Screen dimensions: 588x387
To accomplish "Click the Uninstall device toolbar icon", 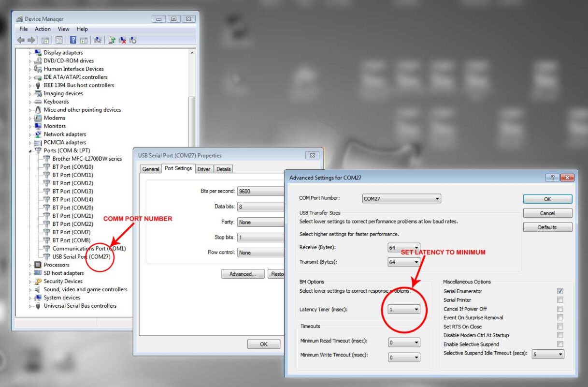I will 122,40.
